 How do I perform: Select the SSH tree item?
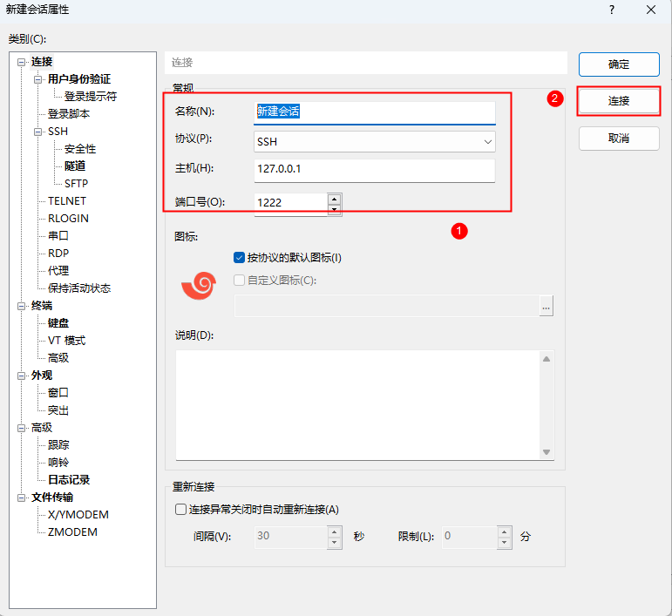click(58, 131)
